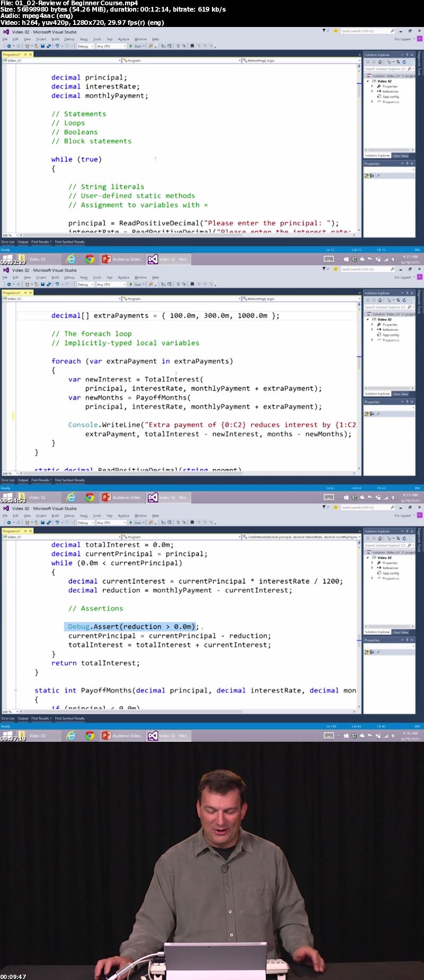The image size is (424, 980).
Task: Open the Error List tab in the 00:02:29 frame
Action: 8,242
